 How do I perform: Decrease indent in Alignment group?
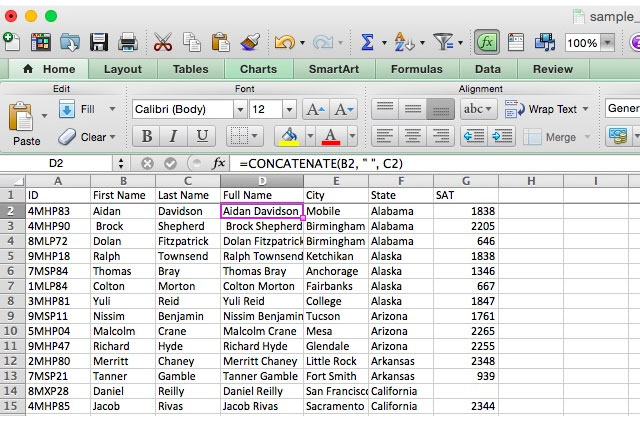[474, 136]
